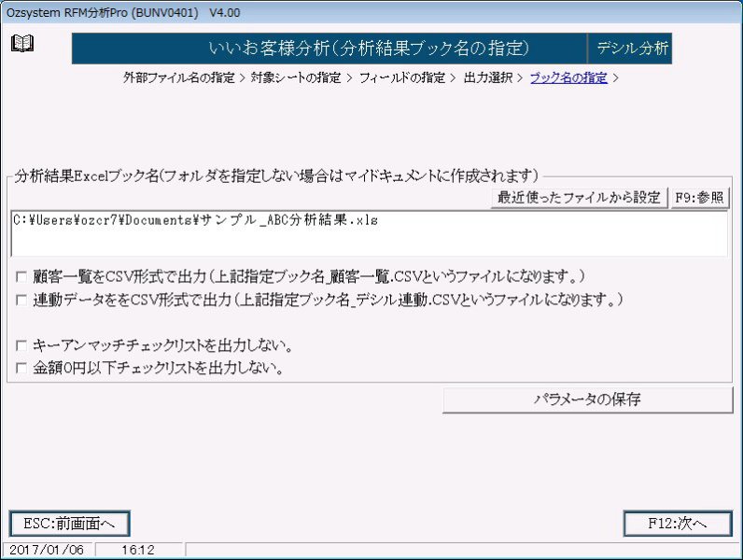Select breadcrumb 出力選択
Screen dimensions: 743x560
coord(488,77)
